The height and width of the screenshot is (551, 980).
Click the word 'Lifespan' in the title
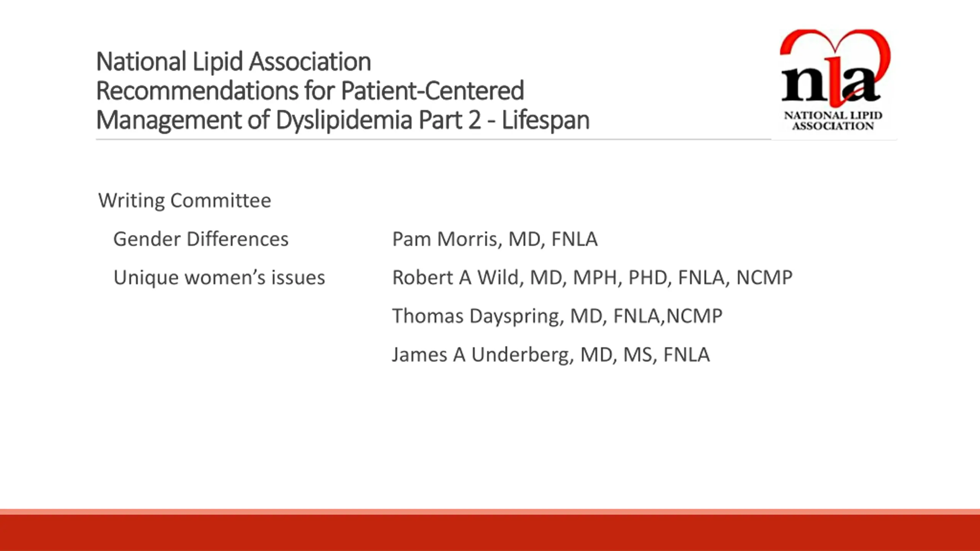546,120
